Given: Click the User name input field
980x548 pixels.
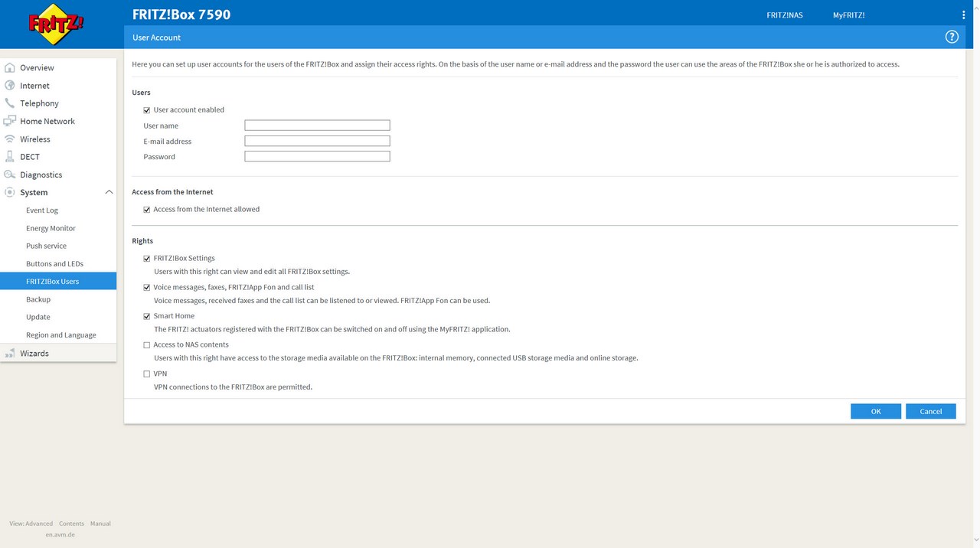Looking at the screenshot, I should (317, 126).
